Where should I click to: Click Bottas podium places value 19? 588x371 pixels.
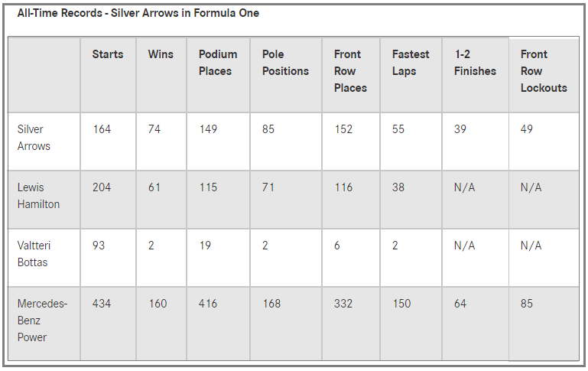(x=205, y=246)
